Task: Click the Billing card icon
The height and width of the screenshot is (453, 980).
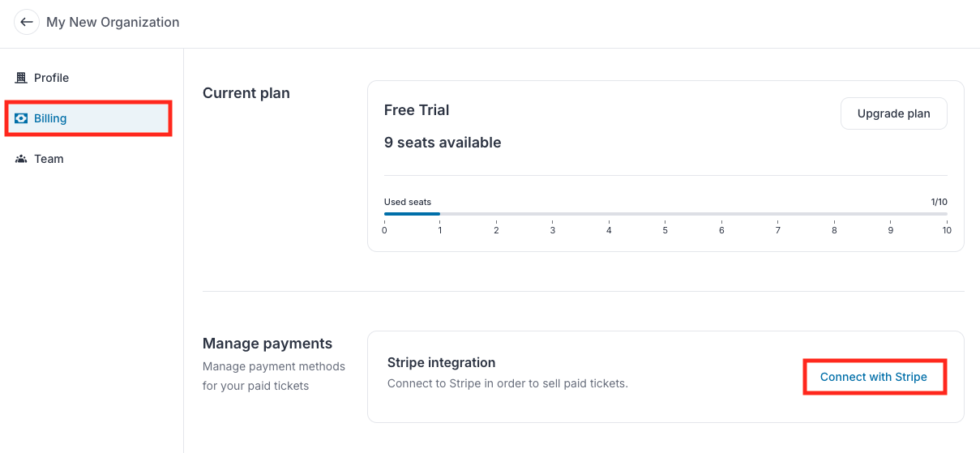Action: [21, 118]
